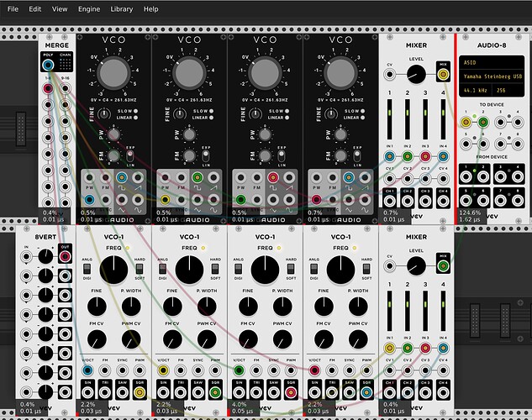This screenshot has height=420, width=532.
Task: Open the 44.1 kHz sample rate dropdown
Action: click(476, 91)
